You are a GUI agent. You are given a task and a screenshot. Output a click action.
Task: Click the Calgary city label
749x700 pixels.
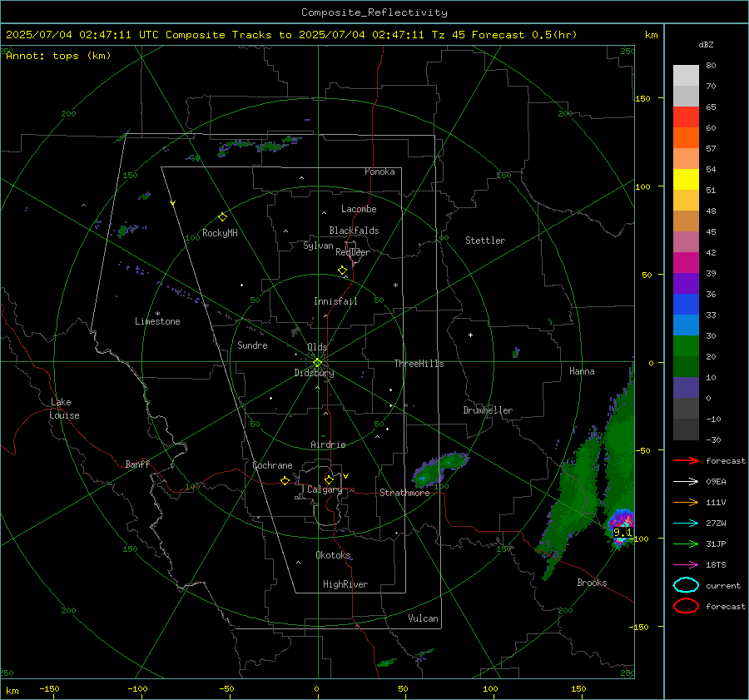[x=325, y=489]
